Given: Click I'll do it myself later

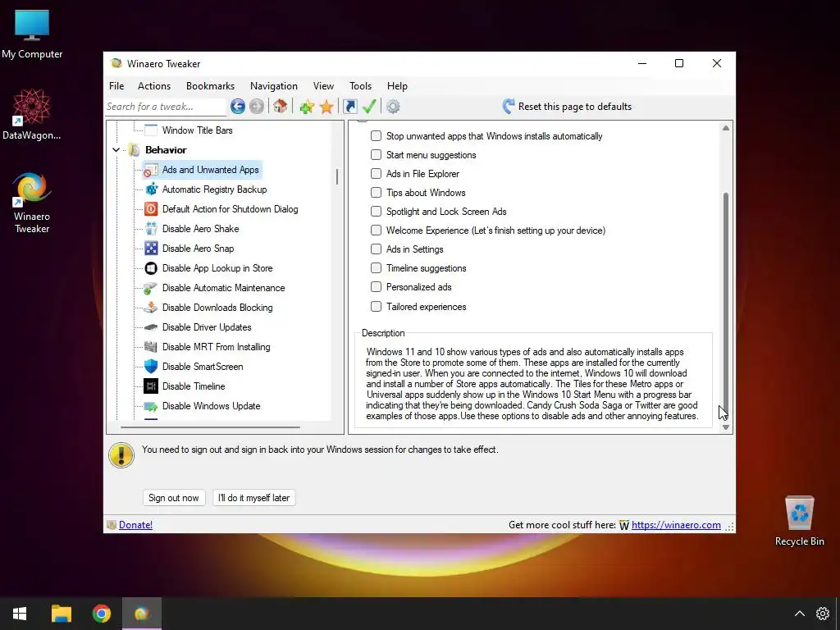Looking at the screenshot, I should click(x=254, y=498).
